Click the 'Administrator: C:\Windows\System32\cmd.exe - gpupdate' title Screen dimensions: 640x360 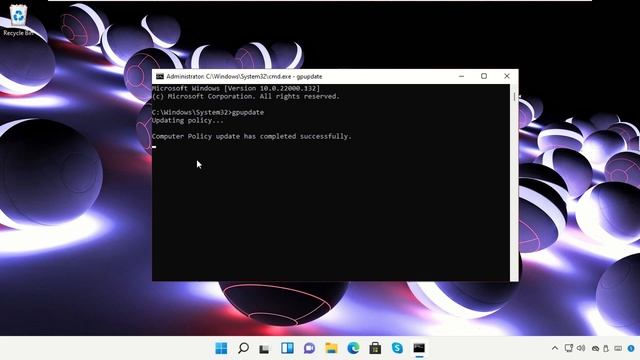click(x=244, y=76)
